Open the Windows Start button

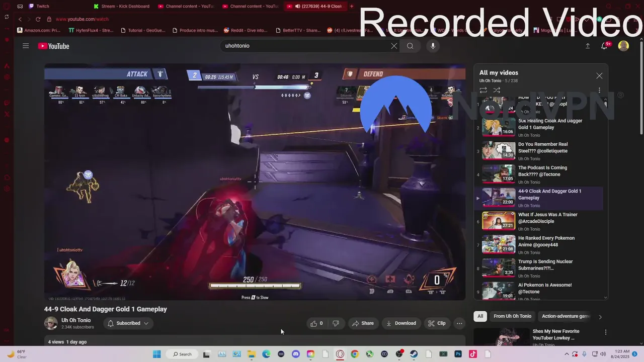156,354
